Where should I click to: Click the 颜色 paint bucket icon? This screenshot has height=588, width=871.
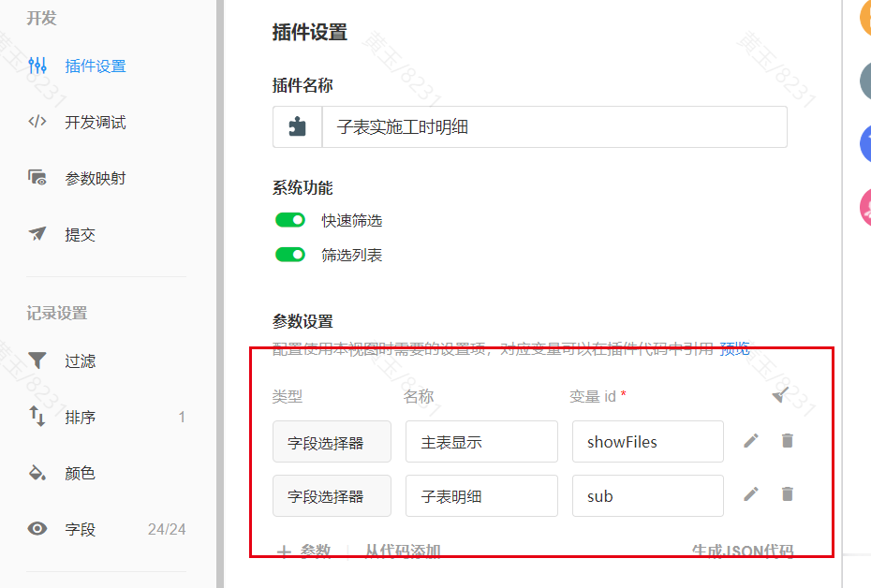tap(37, 473)
